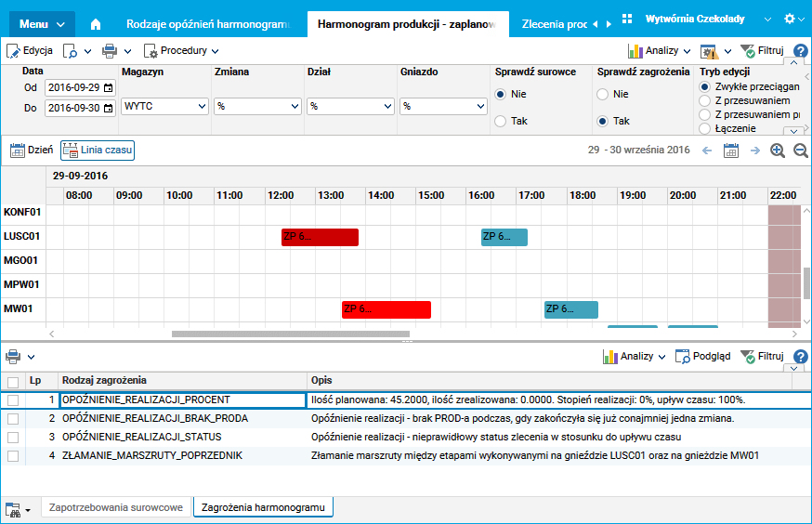Go to the home icon
The height and width of the screenshot is (524, 812).
click(x=96, y=24)
